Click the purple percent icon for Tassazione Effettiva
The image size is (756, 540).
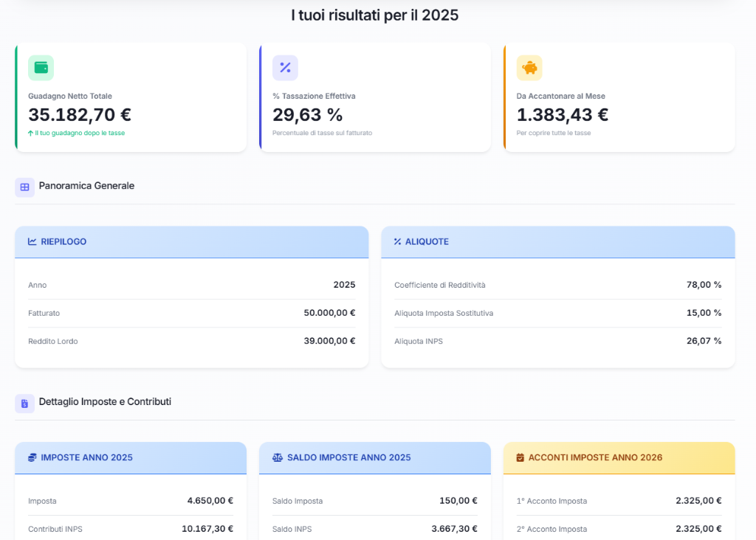[285, 68]
